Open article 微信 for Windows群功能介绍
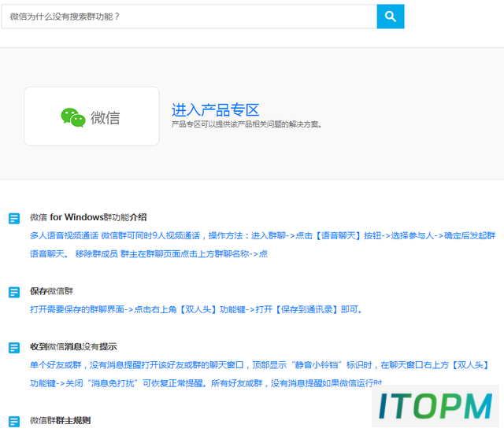504x432 pixels. click(x=88, y=217)
